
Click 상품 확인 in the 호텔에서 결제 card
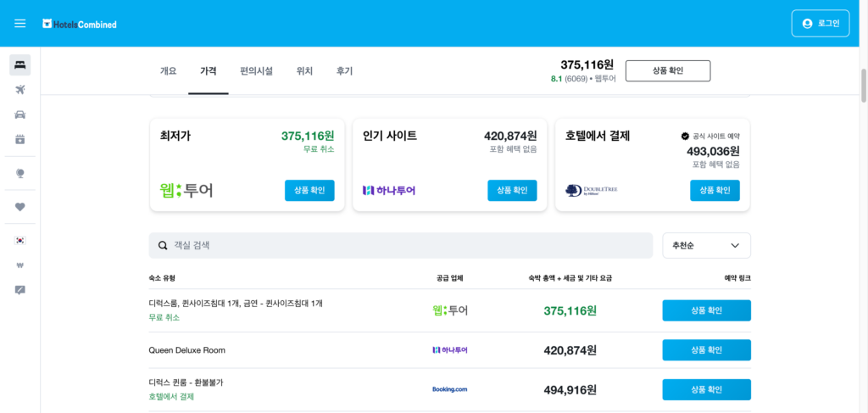click(x=715, y=191)
